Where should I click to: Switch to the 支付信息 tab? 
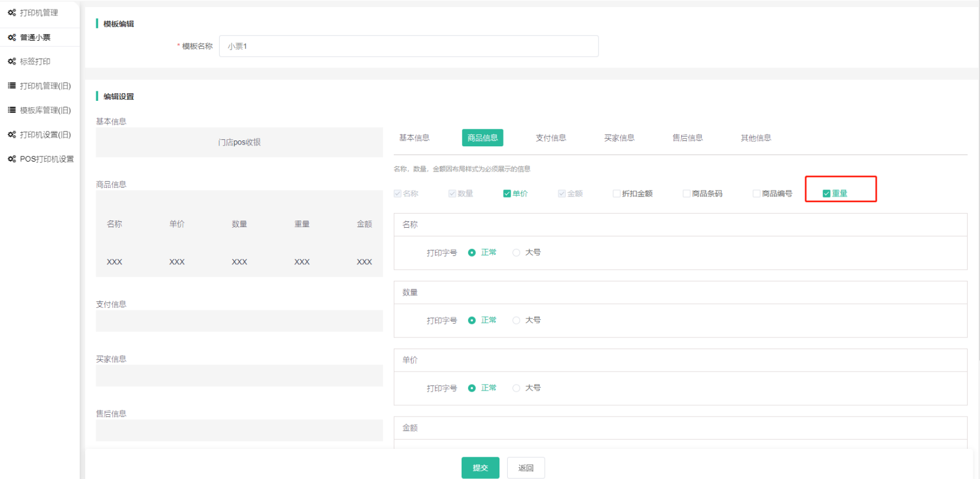click(551, 138)
